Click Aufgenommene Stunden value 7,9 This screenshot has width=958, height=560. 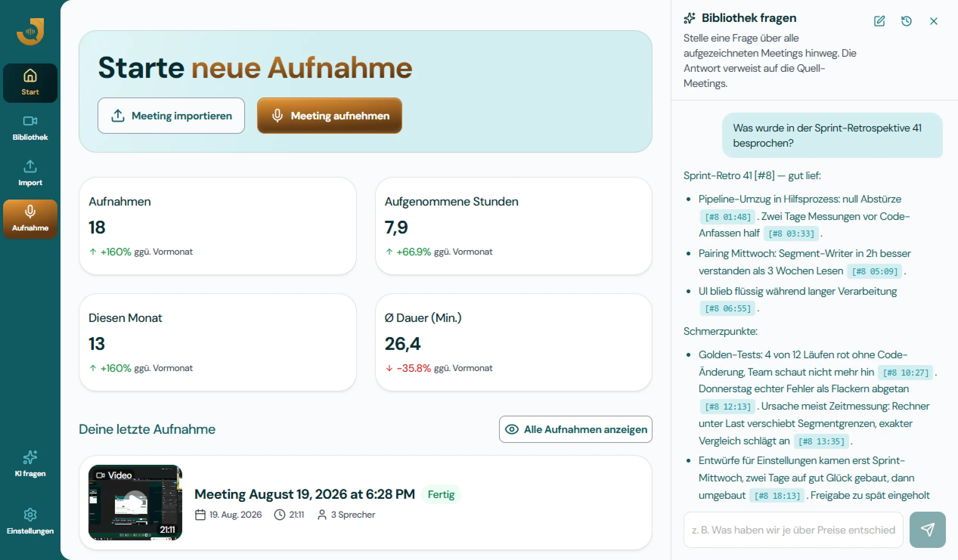(x=396, y=227)
